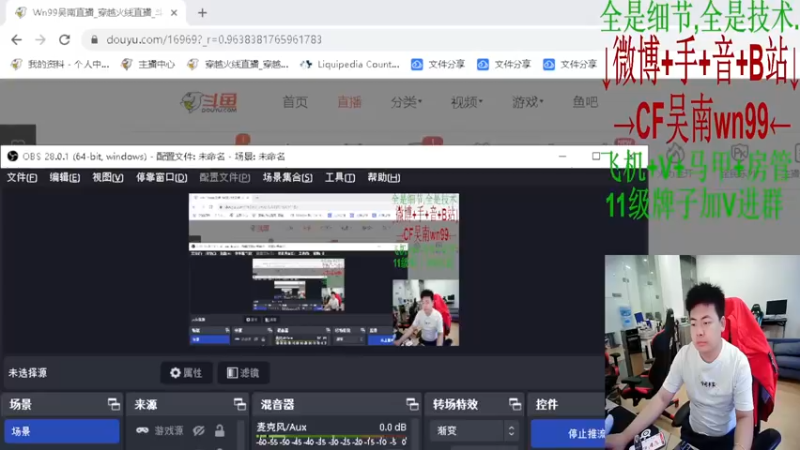Open 直播 section on Douyu site
This screenshot has width=800, height=450.
point(349,102)
